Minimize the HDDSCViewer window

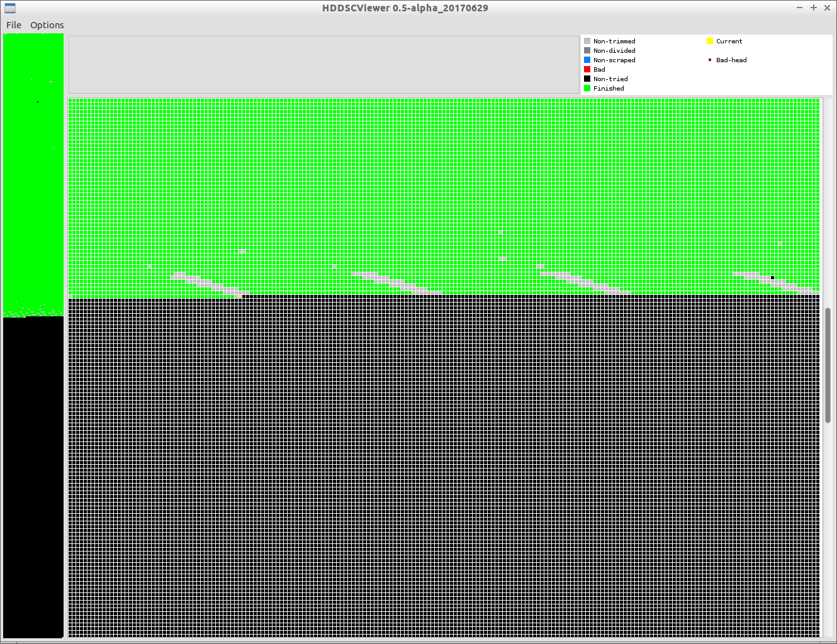coord(799,8)
